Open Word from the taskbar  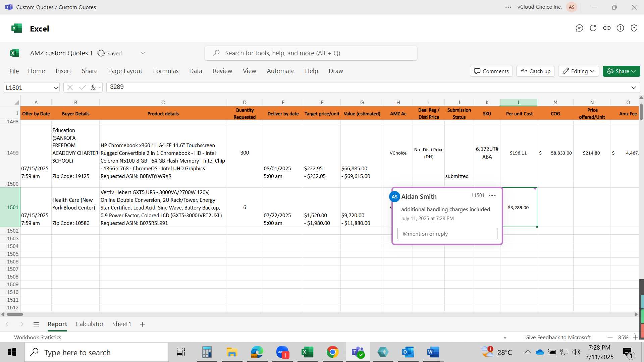coord(433,352)
